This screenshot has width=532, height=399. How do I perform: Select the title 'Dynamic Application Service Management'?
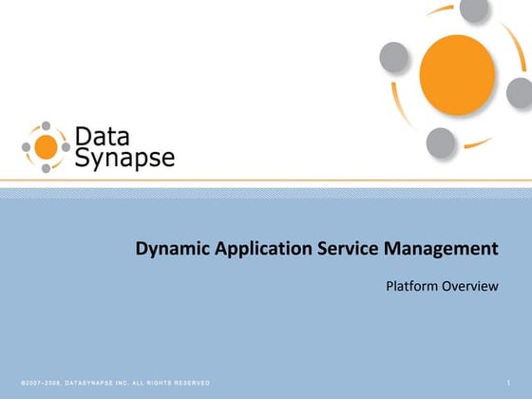[317, 249]
